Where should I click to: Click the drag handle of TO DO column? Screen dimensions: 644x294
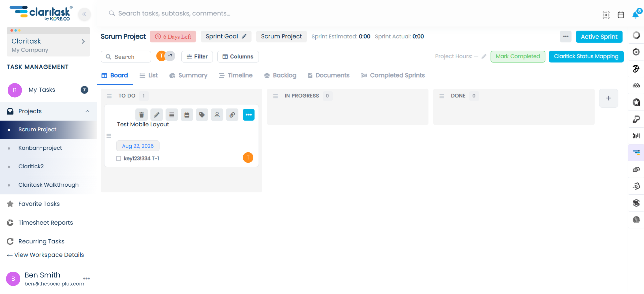(x=109, y=96)
